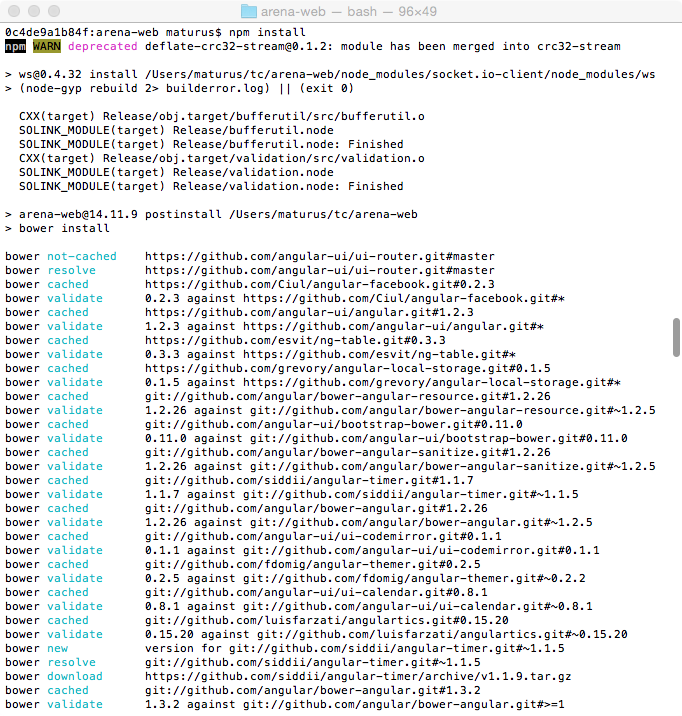682x716 pixels.
Task: Click the vertical scrollbar thumb
Action: click(x=676, y=337)
